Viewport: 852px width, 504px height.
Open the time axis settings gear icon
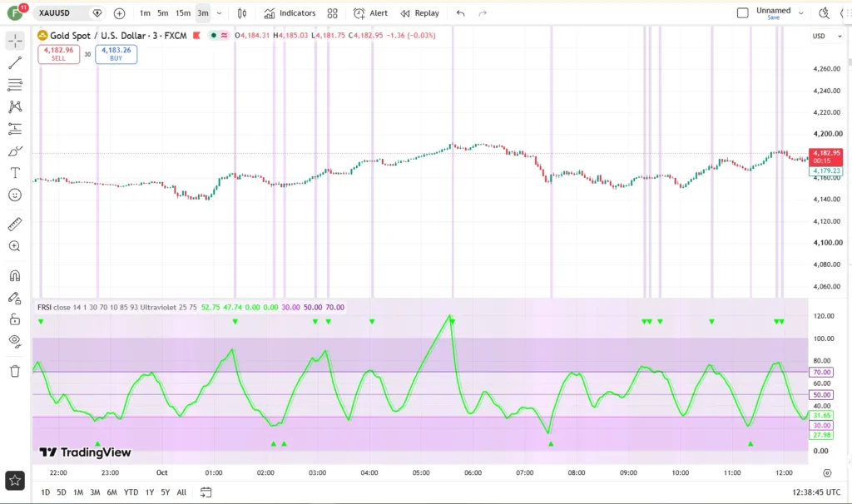pyautogui.click(x=827, y=473)
